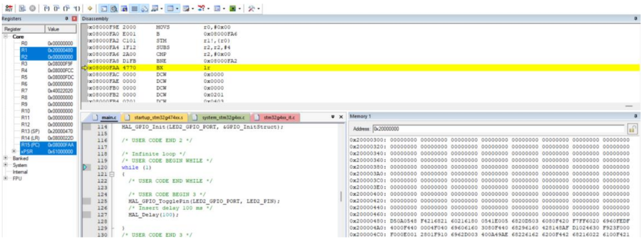
Task: Click the Stop execution icon
Action: point(32,8)
